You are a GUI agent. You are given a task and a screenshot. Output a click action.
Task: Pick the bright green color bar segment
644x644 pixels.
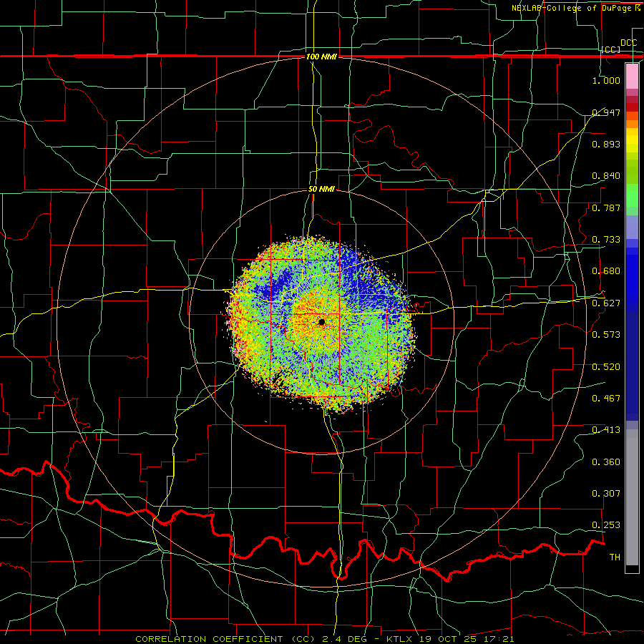pyautogui.click(x=632, y=195)
